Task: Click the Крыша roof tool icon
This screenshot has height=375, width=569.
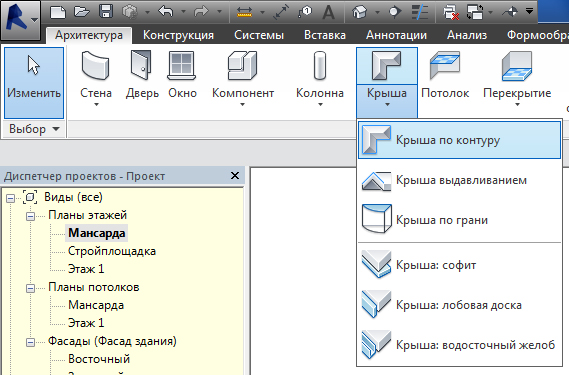Action: [387, 65]
